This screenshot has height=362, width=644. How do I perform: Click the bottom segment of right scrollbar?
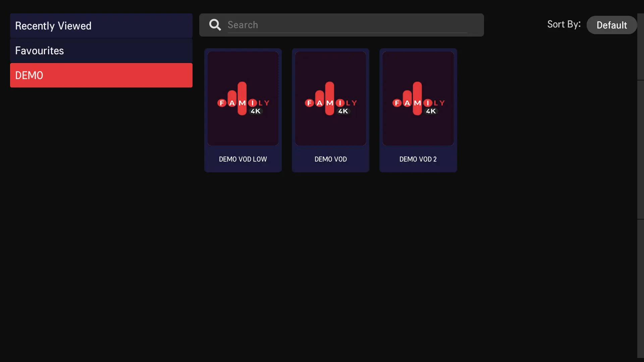tap(640, 288)
